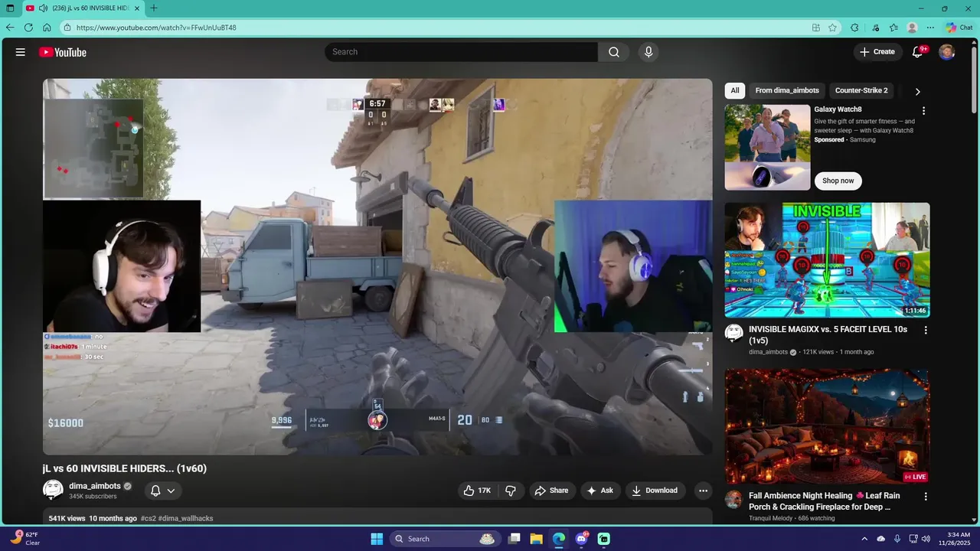The width and height of the screenshot is (980, 551).
Task: Open options for Fall Ambience video
Action: tap(925, 497)
